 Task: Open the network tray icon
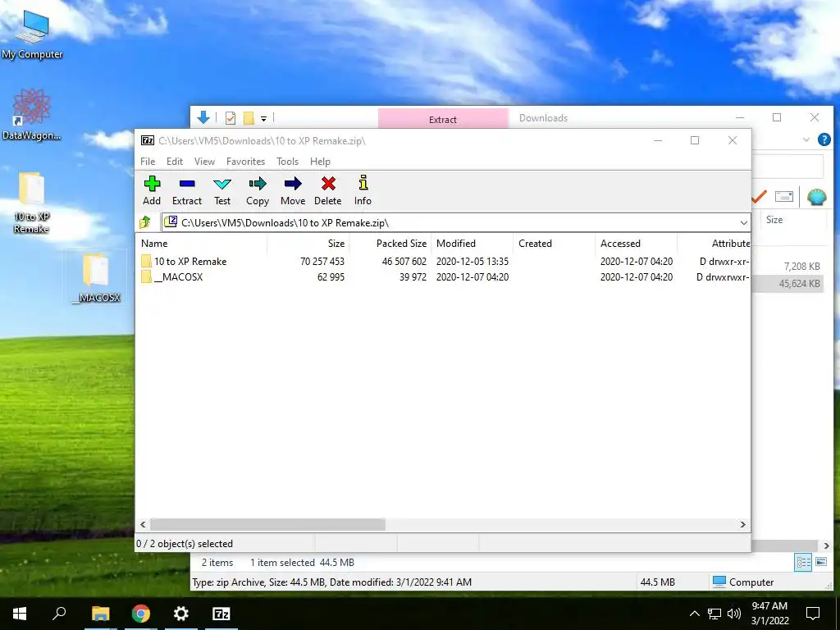pyautogui.click(x=714, y=614)
